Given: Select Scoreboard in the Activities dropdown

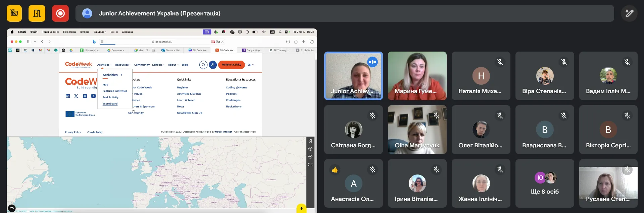Looking at the screenshot, I should (x=110, y=104).
